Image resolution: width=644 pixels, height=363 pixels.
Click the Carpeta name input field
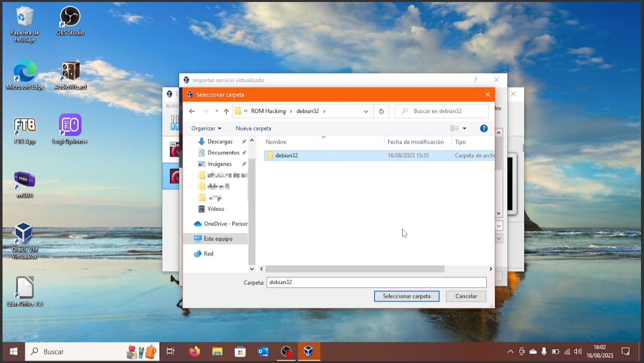click(376, 282)
